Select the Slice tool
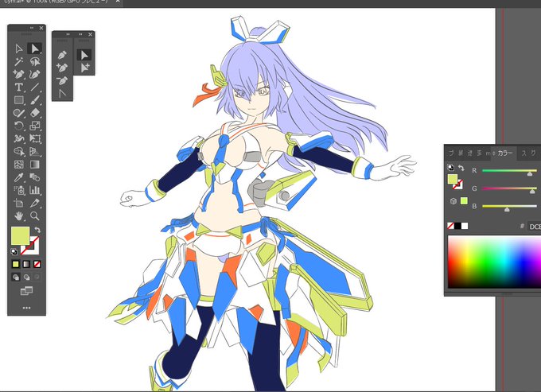Image resolution: width=541 pixels, height=392 pixels. pos(34,203)
